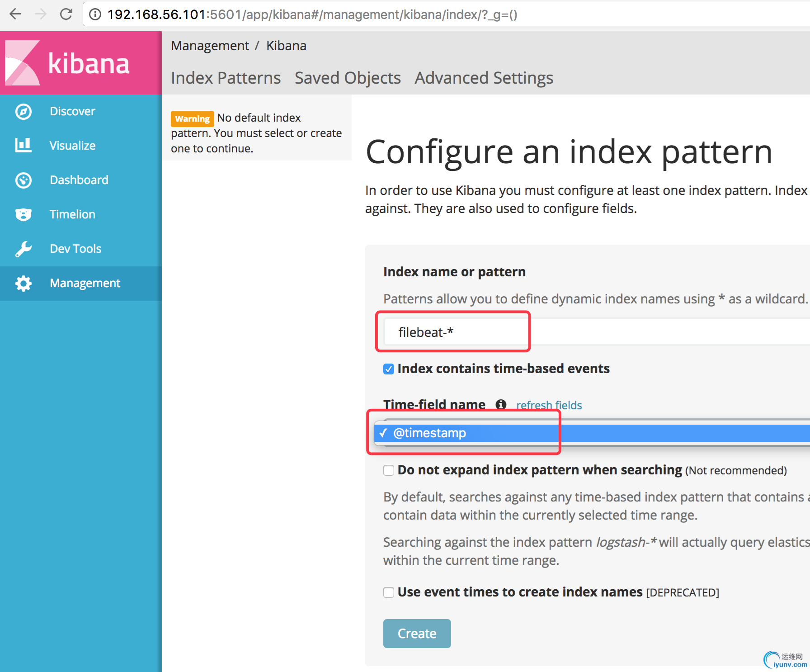
Task: Open the Index Patterns tab
Action: click(x=226, y=78)
